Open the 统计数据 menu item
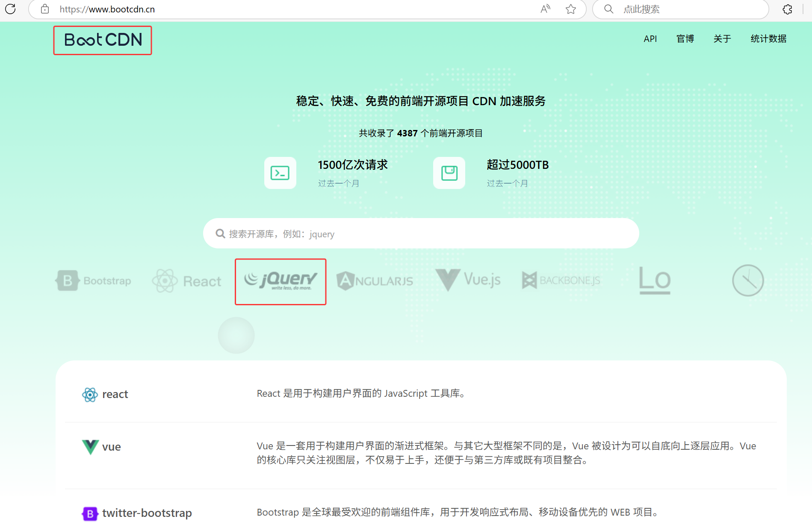The width and height of the screenshot is (812, 531). (x=768, y=38)
